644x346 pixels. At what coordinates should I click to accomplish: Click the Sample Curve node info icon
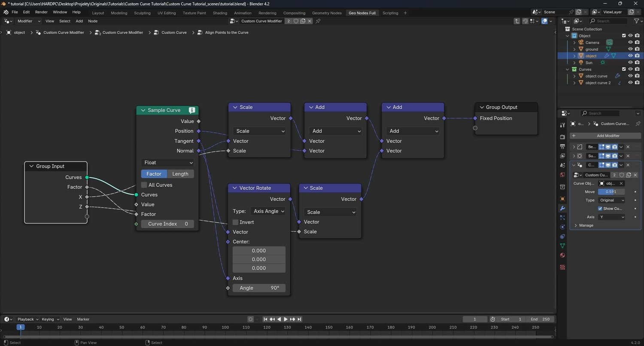pos(192,110)
